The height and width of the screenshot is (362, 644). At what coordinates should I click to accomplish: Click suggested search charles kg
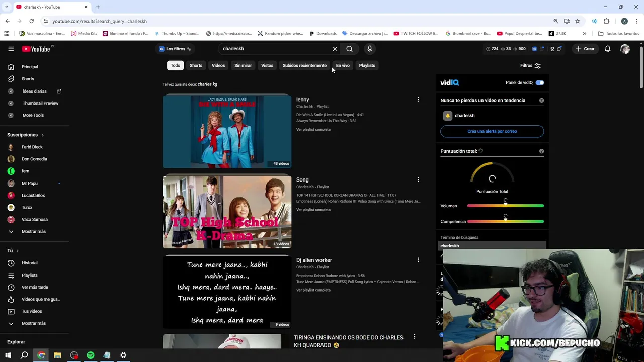207,84
